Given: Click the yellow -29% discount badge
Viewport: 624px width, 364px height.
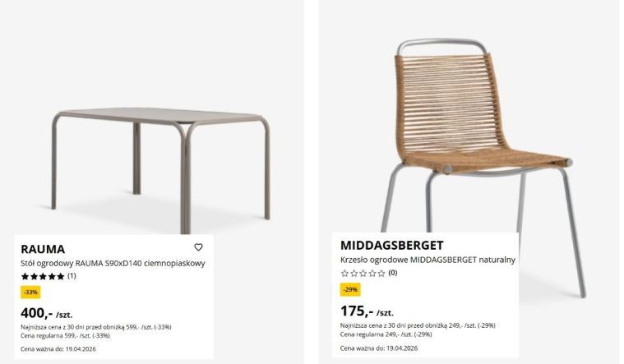Looking at the screenshot, I should pyautogui.click(x=350, y=289).
